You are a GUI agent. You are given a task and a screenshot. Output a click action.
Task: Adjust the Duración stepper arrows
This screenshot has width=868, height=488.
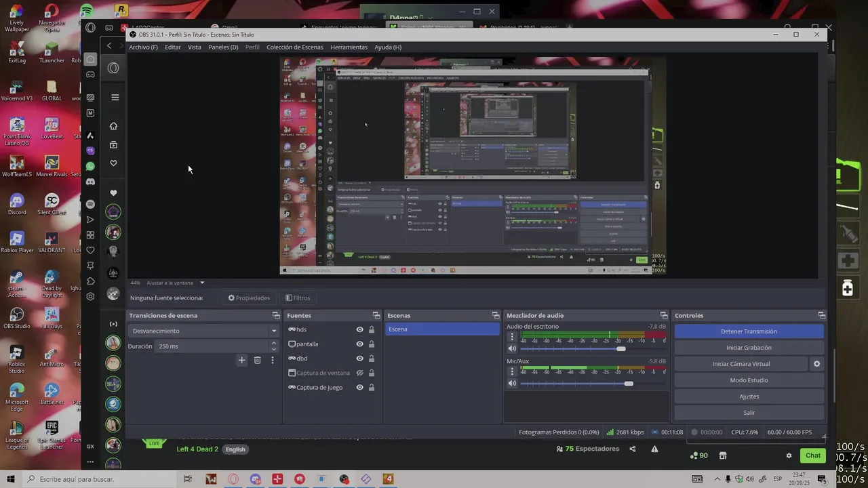click(274, 346)
